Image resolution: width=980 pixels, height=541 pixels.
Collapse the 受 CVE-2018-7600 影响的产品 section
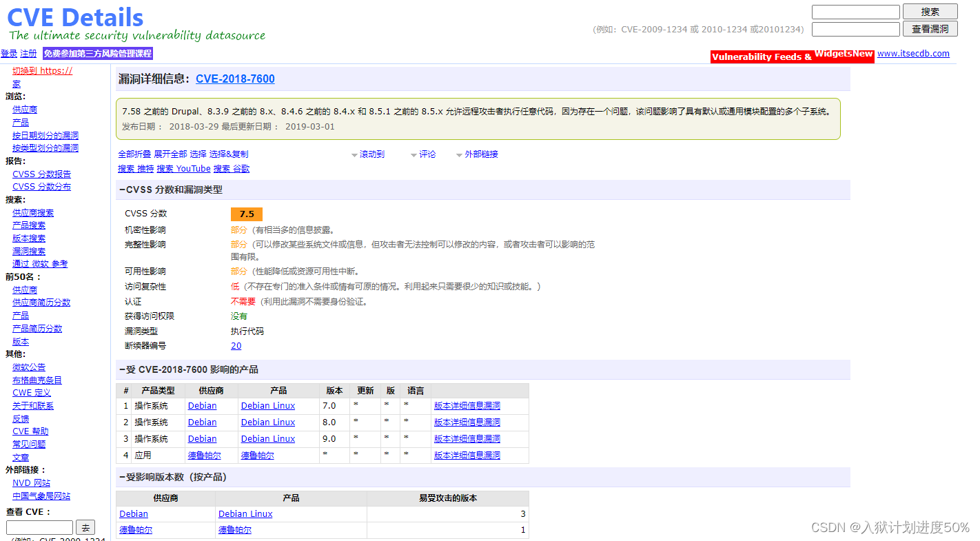(x=122, y=369)
